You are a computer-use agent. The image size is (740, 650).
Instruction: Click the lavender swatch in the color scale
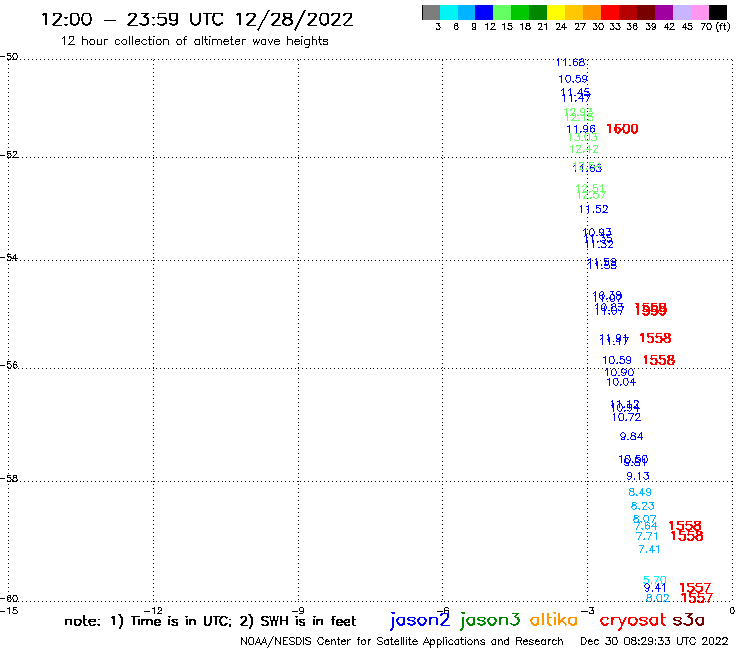pyautogui.click(x=682, y=12)
